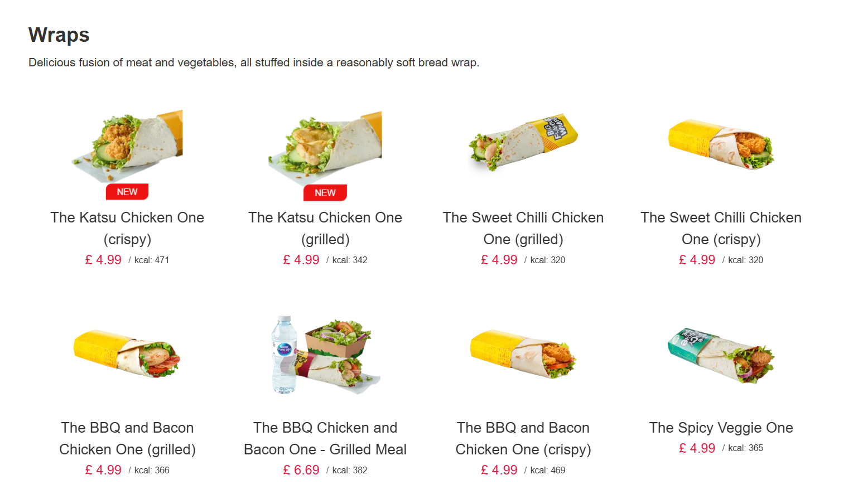Click the Katsu Chicken One crispy wrap image
858x504 pixels.
pos(127,144)
